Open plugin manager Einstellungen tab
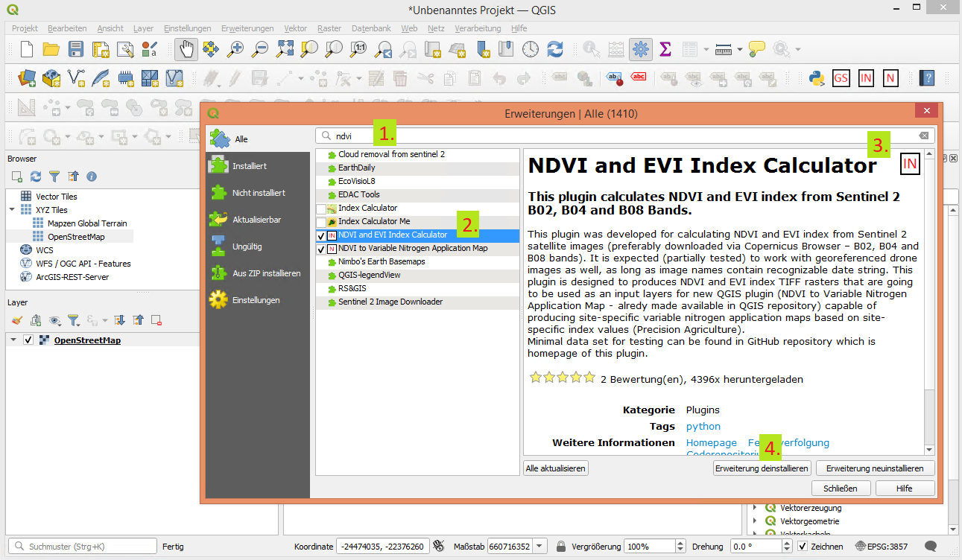 click(x=258, y=300)
